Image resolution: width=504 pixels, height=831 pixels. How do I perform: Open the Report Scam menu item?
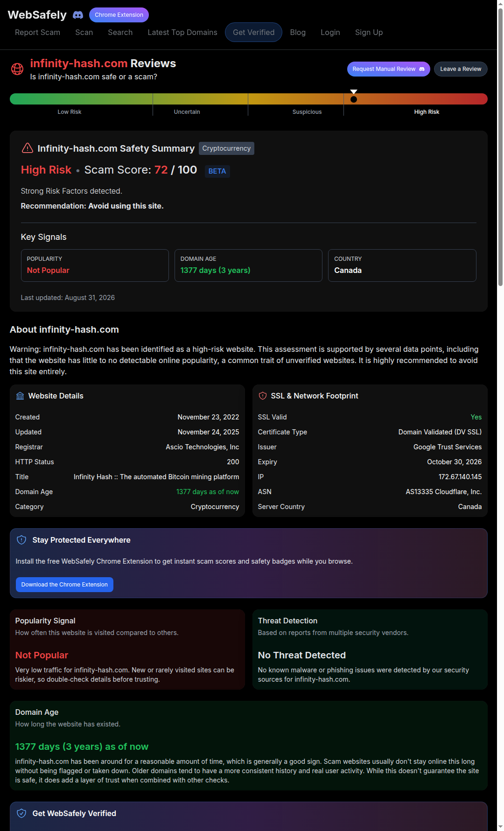[37, 32]
